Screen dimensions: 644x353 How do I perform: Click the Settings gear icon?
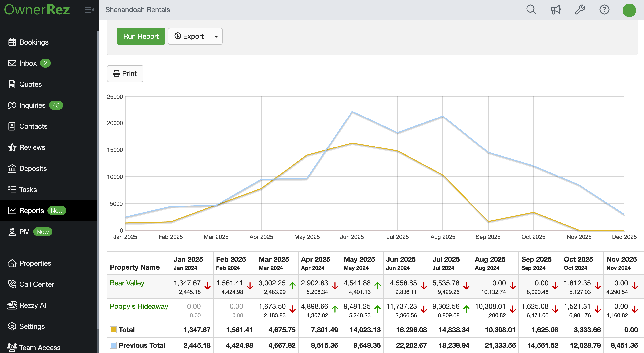12,326
